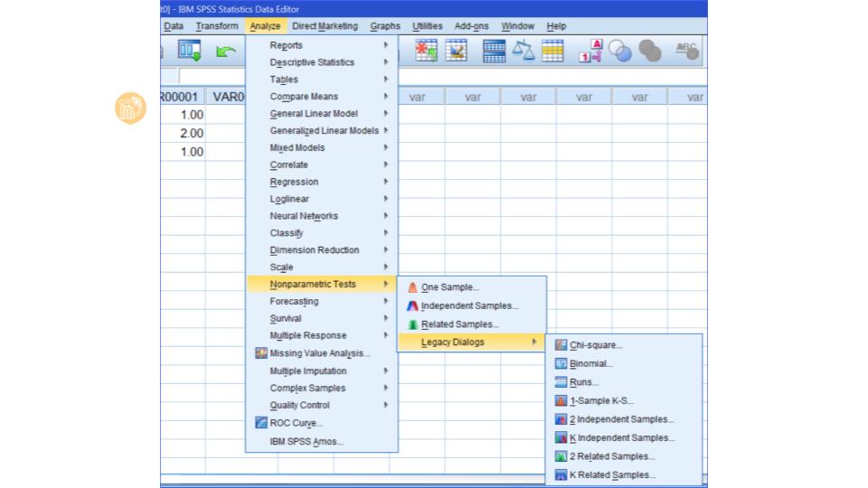Screen dimensions: 868x488
Task: Expand the Complex Samples submenu
Action: tap(322, 389)
